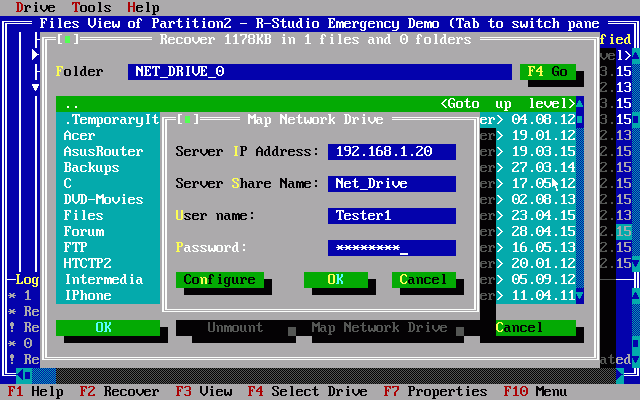Viewport: 640px width, 400px height.
Task: Click date 28.04.15 in folder list
Action: [x=543, y=231]
